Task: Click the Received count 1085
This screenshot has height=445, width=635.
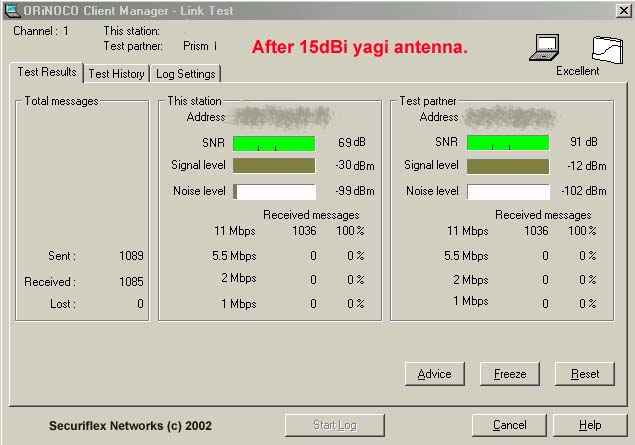Action: tap(131, 281)
